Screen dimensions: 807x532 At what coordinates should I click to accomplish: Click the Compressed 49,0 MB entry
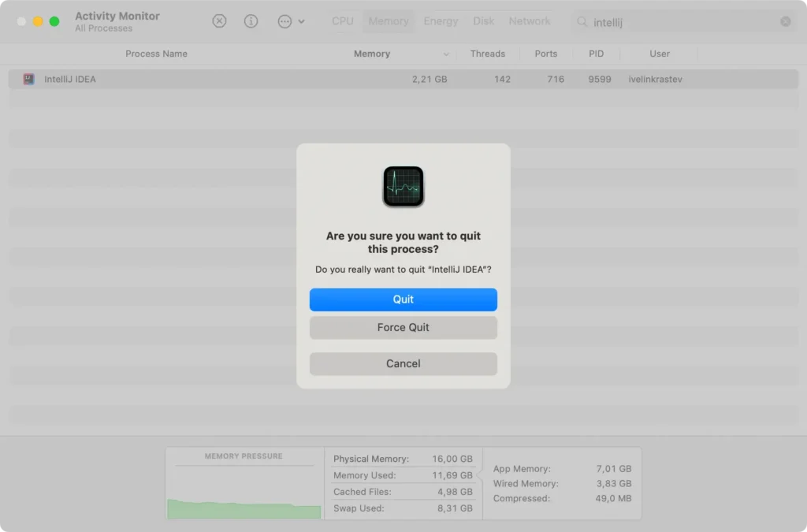(562, 499)
